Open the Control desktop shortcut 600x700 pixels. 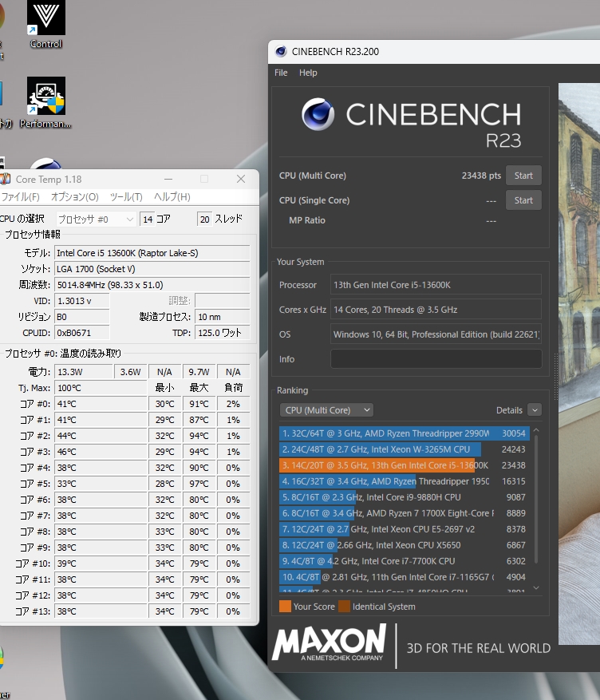46,22
